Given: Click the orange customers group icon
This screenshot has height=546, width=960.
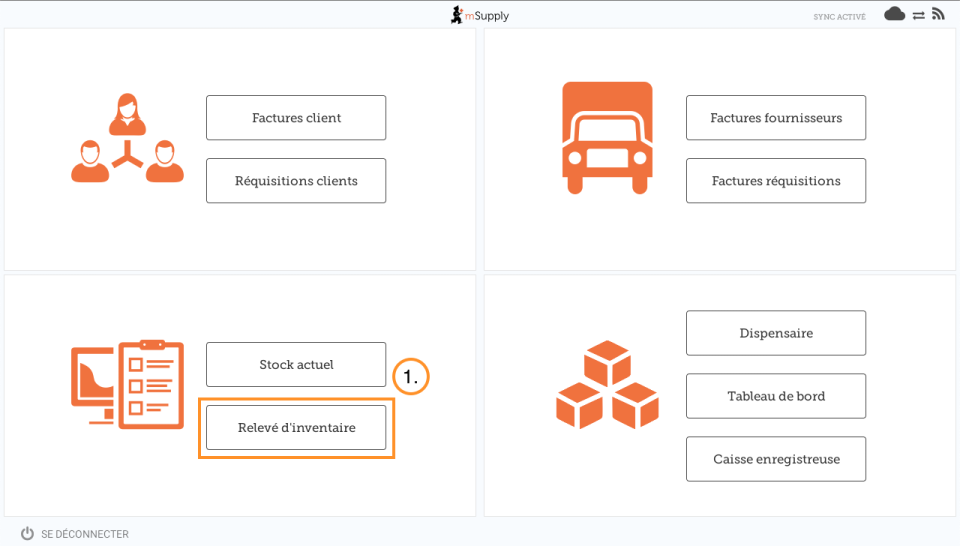Looking at the screenshot, I should click(x=127, y=139).
